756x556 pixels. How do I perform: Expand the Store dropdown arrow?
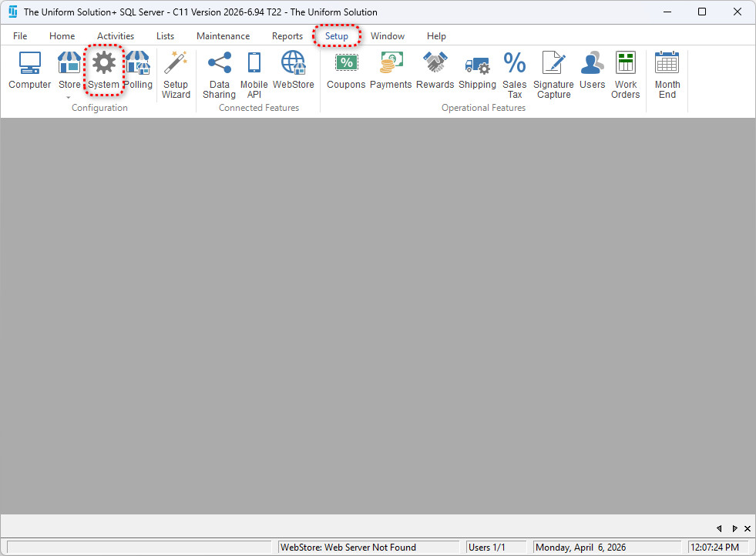[x=69, y=98]
